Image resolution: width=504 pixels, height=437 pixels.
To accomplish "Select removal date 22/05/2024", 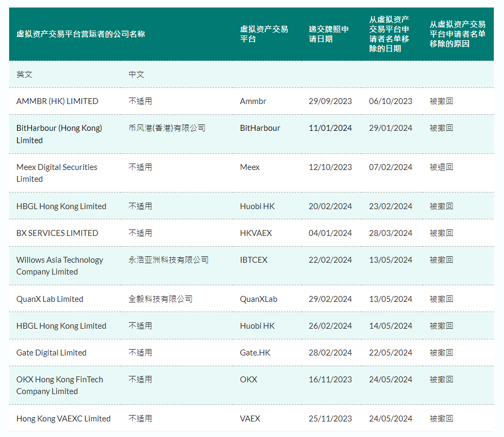I will [391, 353].
